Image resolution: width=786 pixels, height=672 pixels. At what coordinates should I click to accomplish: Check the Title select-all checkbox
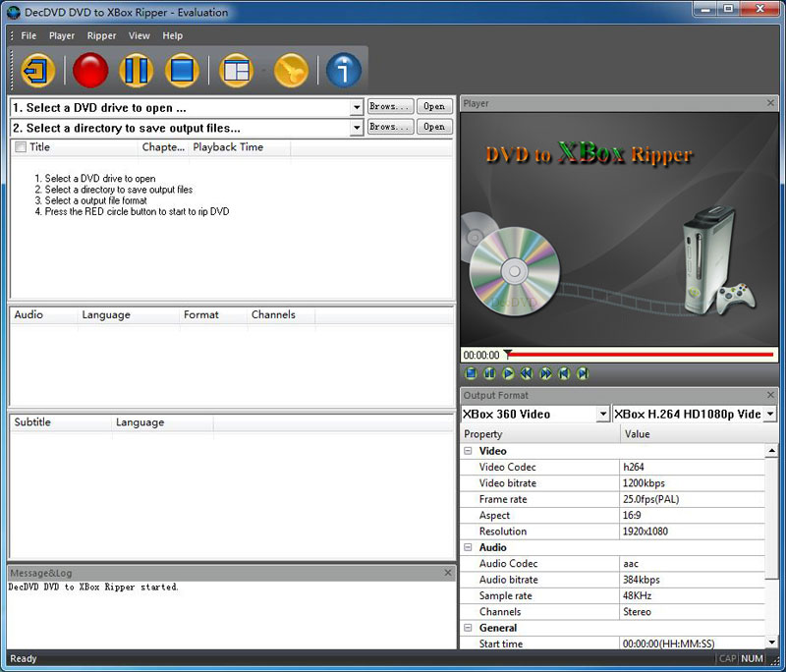point(21,146)
